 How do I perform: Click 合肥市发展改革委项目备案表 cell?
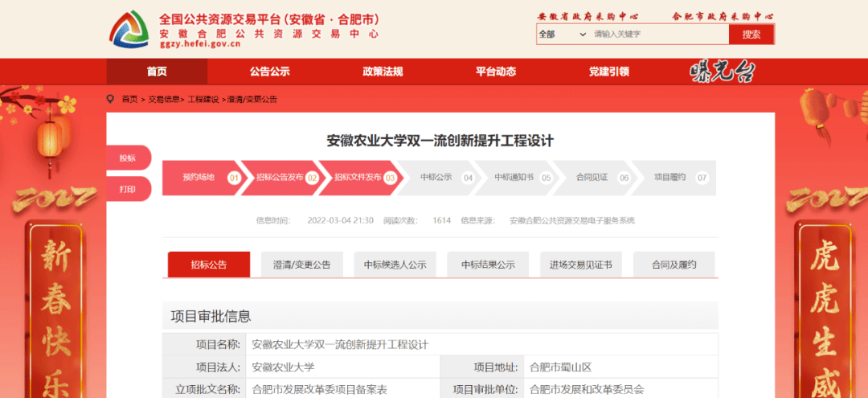click(x=319, y=390)
